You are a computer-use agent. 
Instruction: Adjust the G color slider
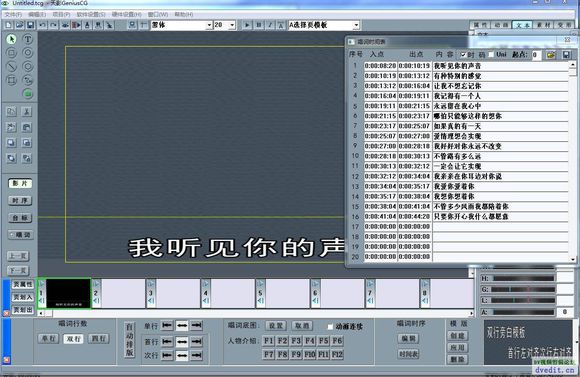point(523,289)
